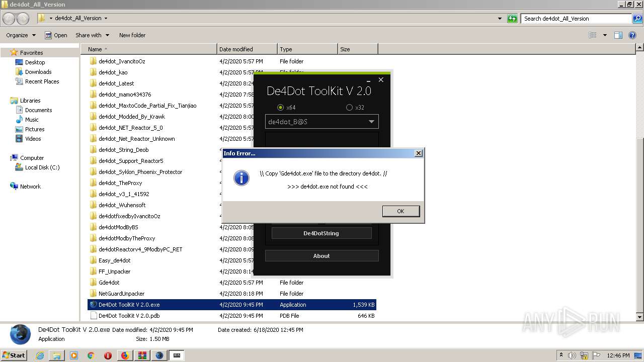Select the NetGuardUnpacker folder icon
The height and width of the screenshot is (362, 644).
pos(93,294)
